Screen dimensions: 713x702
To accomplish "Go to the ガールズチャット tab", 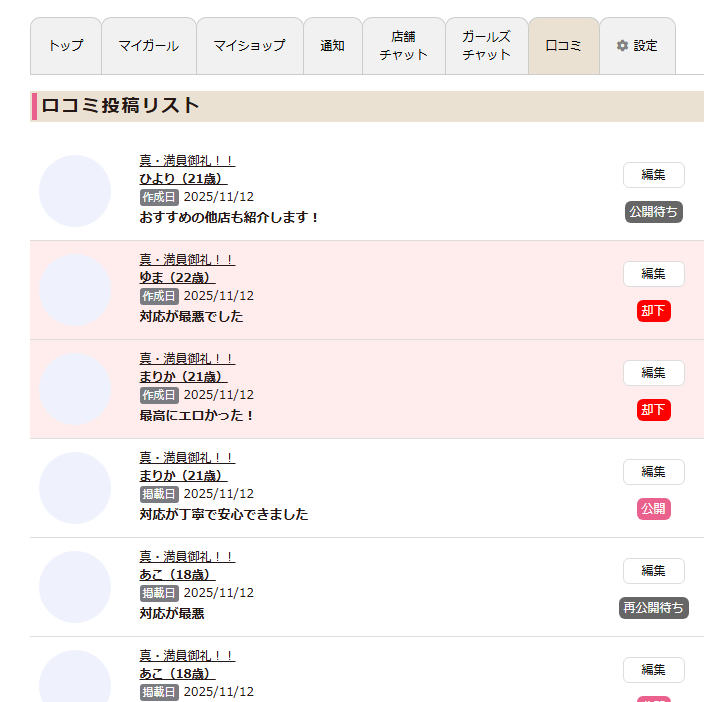I will click(x=486, y=46).
